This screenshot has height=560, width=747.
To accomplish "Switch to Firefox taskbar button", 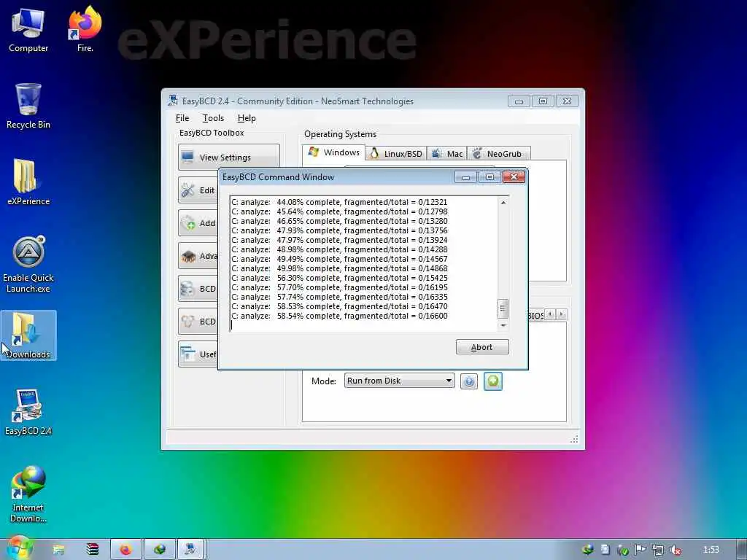I will (x=125, y=550).
